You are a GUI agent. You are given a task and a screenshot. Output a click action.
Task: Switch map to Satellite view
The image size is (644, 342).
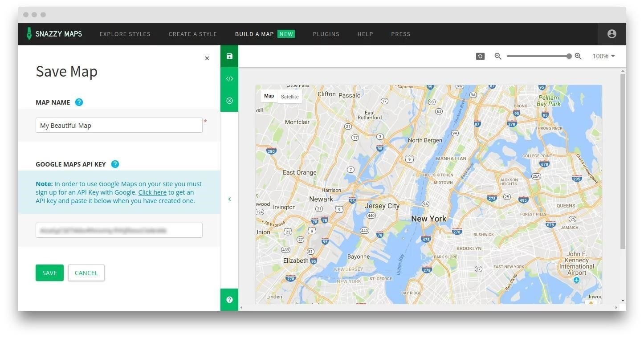(289, 96)
